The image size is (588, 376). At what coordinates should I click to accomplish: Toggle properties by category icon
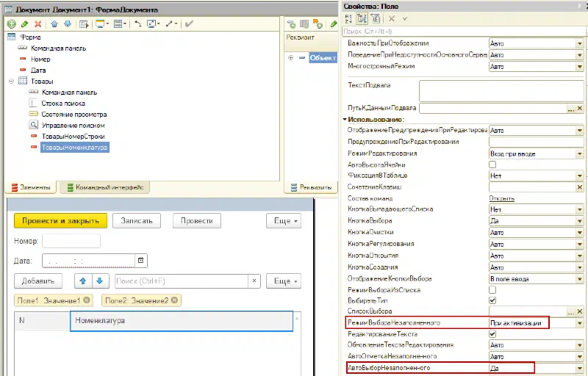click(362, 18)
